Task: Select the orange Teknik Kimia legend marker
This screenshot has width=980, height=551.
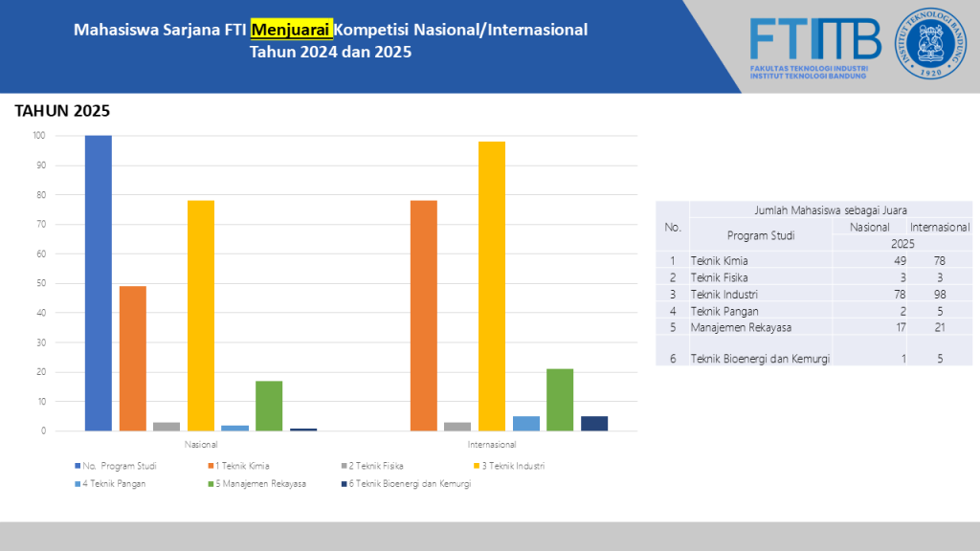Action: coord(212,466)
